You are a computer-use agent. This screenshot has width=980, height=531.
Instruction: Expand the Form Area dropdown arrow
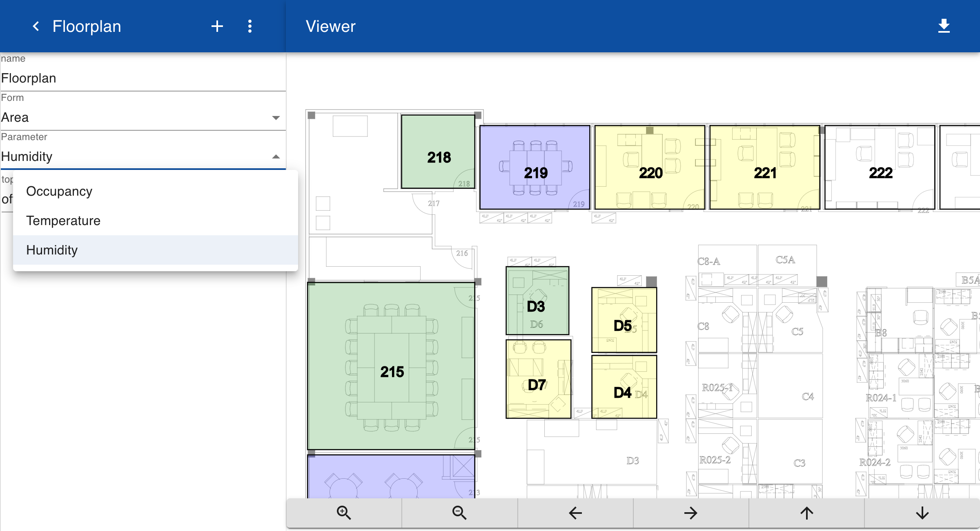point(276,118)
